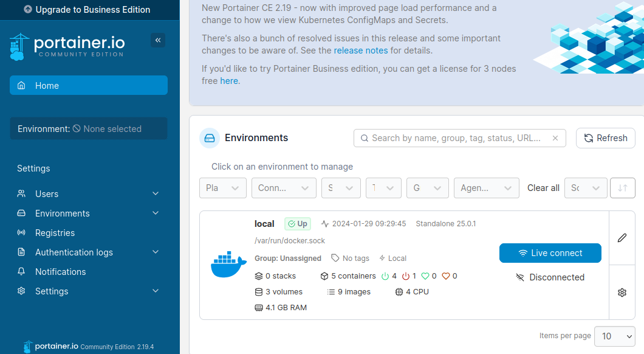Click the Home house icon
This screenshot has height=354, width=644.
point(21,86)
